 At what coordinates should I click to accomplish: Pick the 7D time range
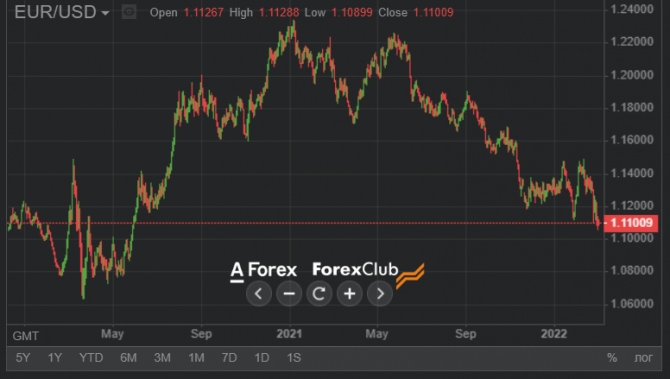pyautogui.click(x=229, y=358)
